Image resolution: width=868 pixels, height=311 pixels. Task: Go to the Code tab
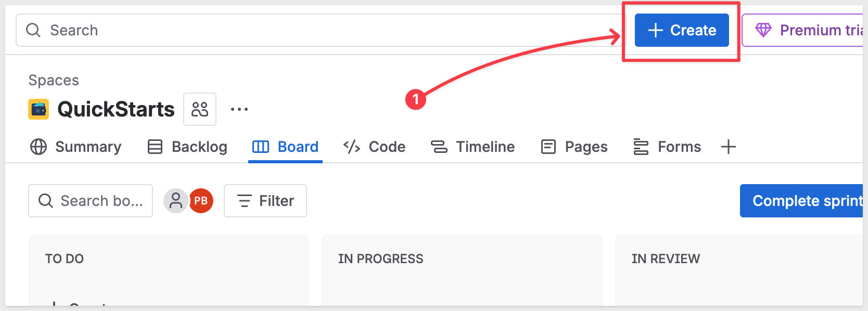coord(374,147)
